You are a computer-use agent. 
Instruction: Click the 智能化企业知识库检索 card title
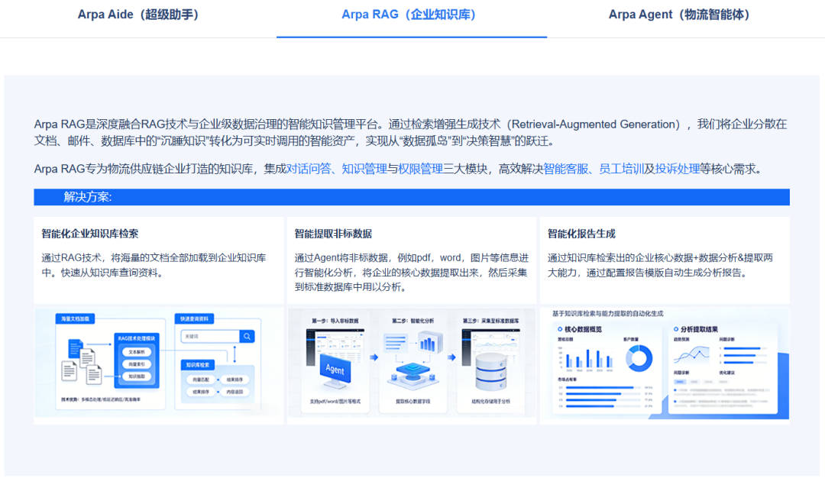coord(90,234)
